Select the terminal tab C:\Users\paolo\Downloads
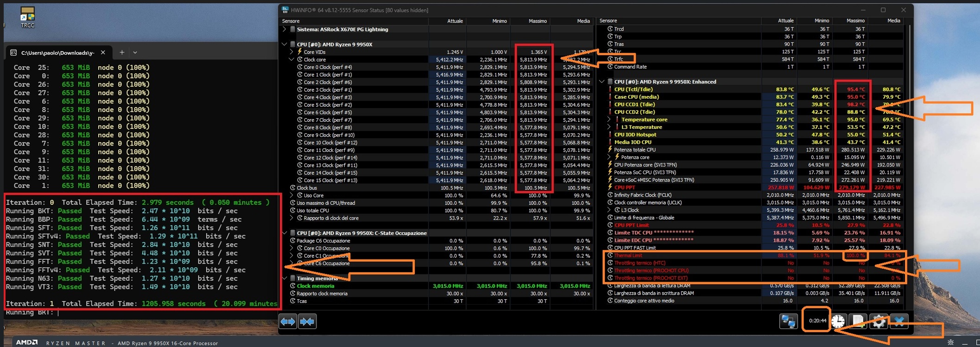This screenshot has height=347, width=980. 58,53
